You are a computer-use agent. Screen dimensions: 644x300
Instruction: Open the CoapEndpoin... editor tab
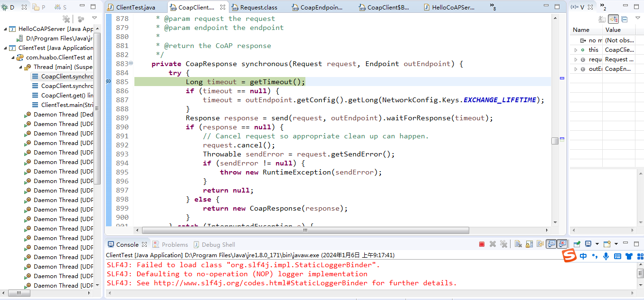point(317,7)
